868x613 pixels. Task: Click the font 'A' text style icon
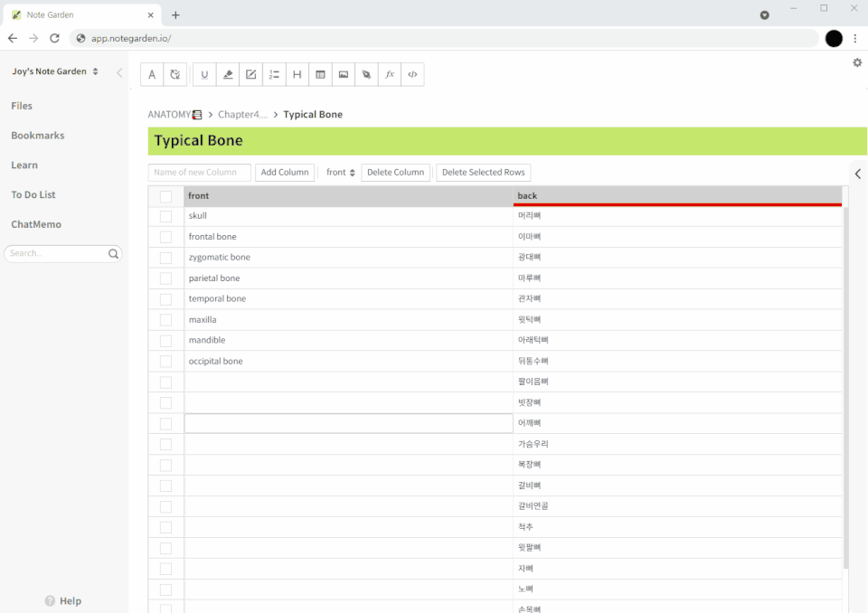[152, 75]
